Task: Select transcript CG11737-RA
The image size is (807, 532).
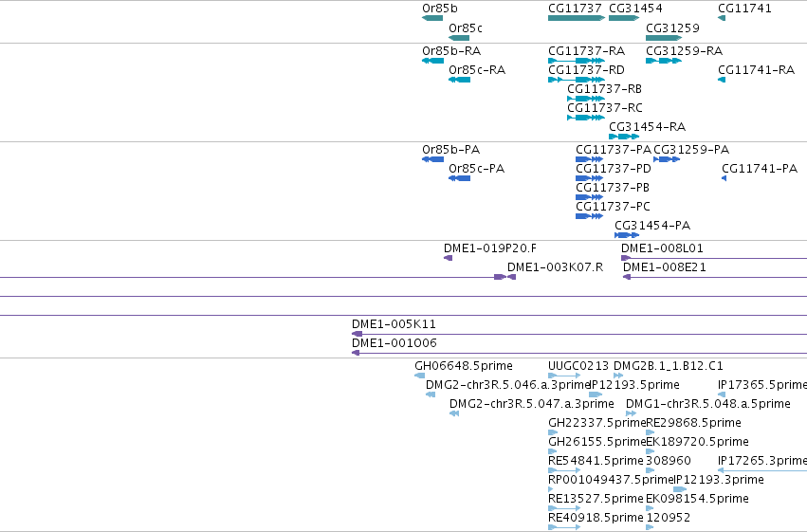Action: pos(577,61)
